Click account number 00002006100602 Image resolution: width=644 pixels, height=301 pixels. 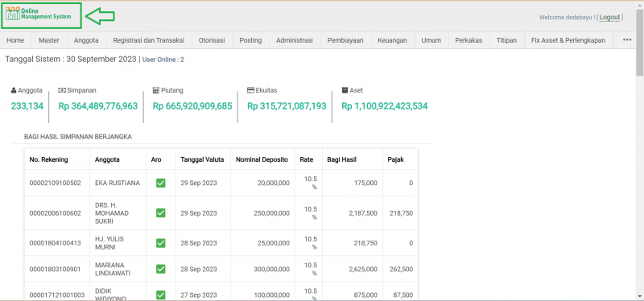[x=55, y=213]
